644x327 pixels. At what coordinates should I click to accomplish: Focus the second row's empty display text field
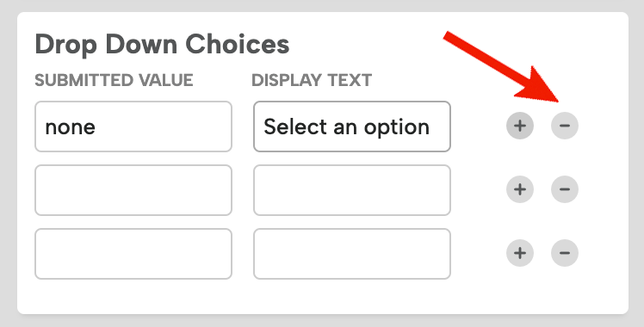coord(352,190)
